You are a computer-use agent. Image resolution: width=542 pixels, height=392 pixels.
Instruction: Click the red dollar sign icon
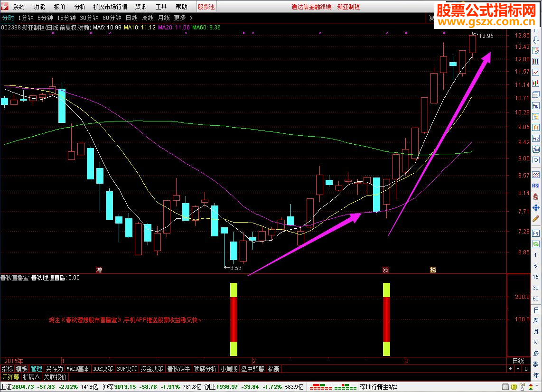tap(535, 196)
